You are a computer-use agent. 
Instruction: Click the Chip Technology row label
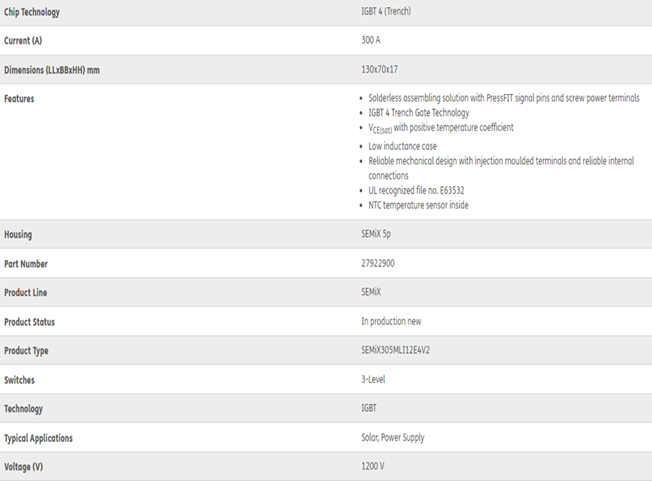32,12
